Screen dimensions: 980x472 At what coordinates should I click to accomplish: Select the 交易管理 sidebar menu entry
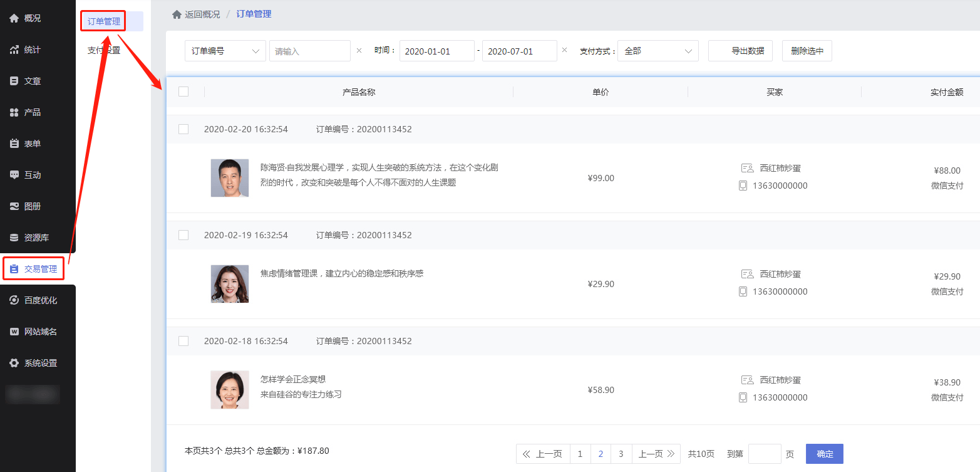tap(34, 268)
